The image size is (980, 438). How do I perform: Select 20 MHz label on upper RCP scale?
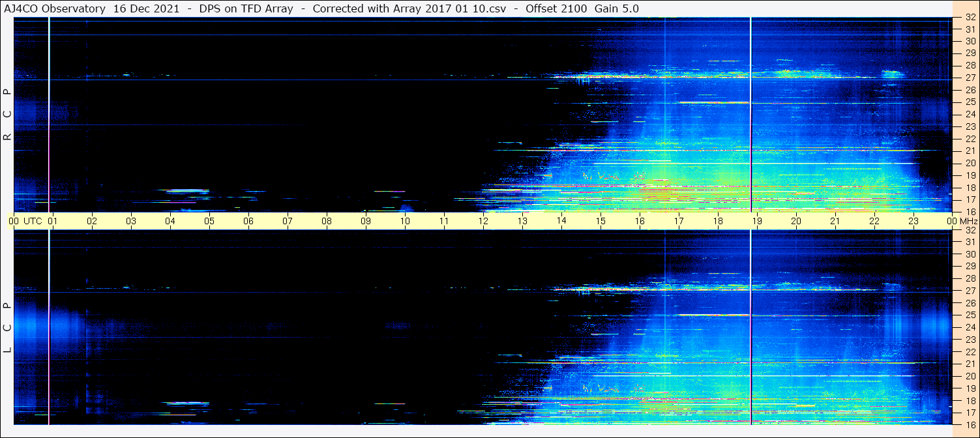(x=970, y=163)
